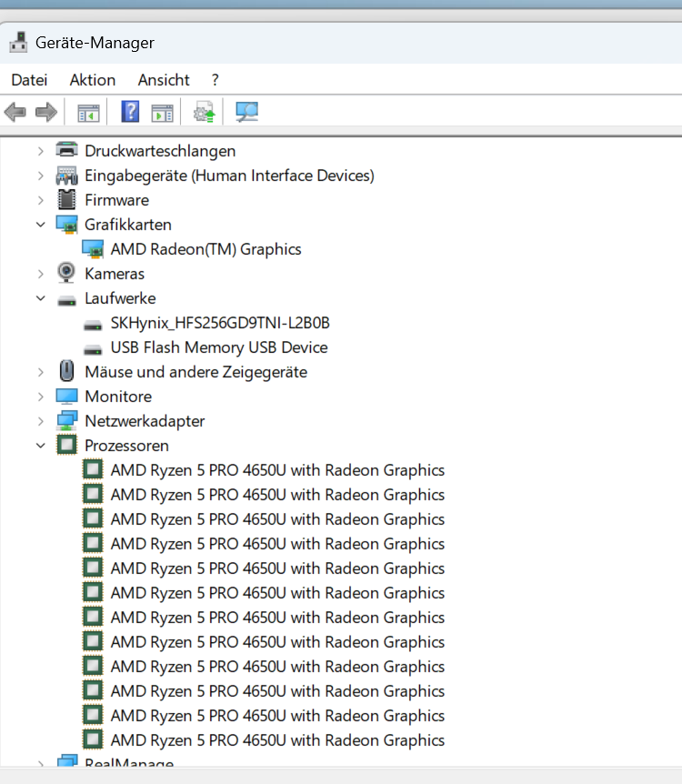This screenshot has height=784, width=682.
Task: Select the Kameras tree entry
Action: coord(115,274)
